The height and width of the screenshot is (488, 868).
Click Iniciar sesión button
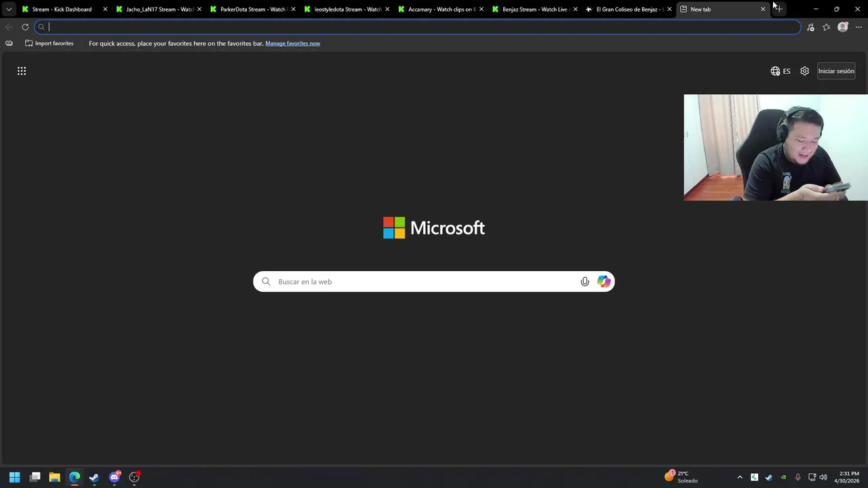(836, 71)
